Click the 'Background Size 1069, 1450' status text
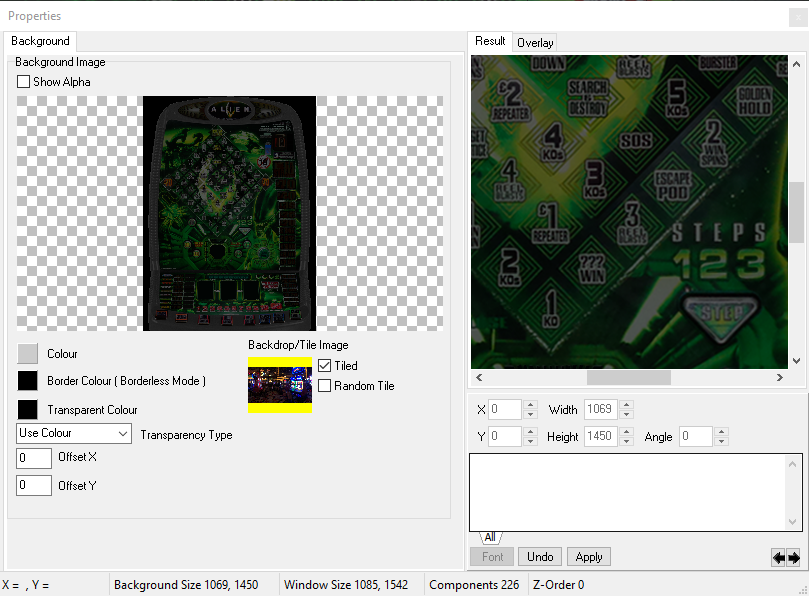 (186, 585)
